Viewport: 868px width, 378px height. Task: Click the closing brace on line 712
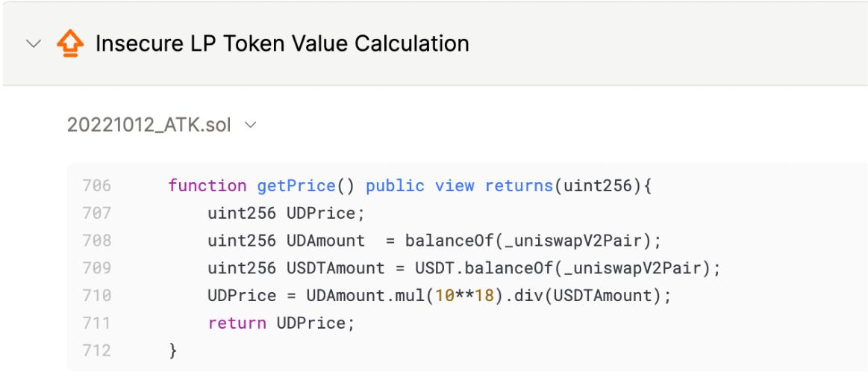[173, 350]
